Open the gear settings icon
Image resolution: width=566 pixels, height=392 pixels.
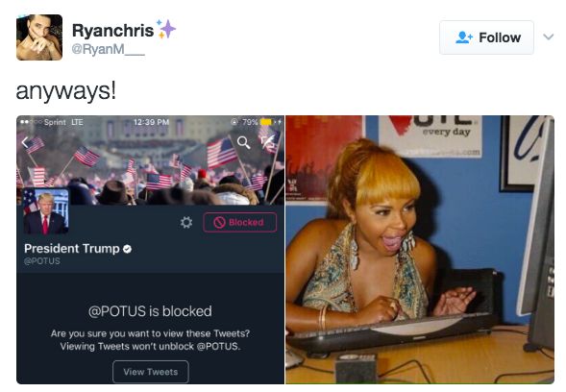coord(186,222)
